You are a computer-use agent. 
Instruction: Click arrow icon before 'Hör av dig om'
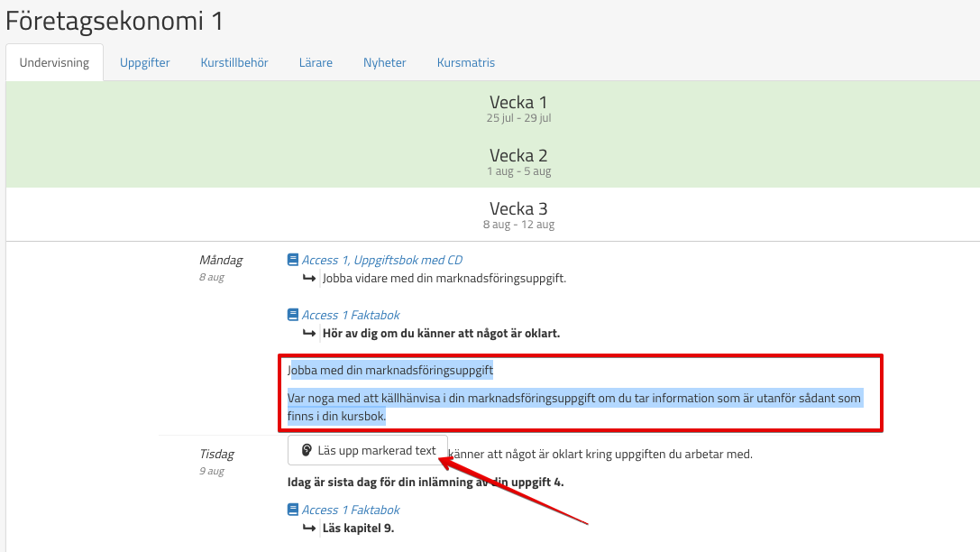click(309, 333)
